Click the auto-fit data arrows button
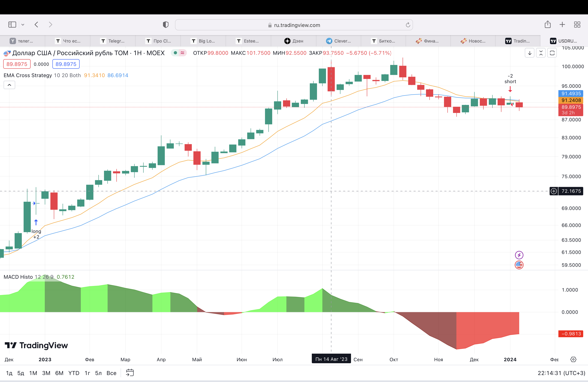Viewport: 588px width, 382px height. point(541,53)
